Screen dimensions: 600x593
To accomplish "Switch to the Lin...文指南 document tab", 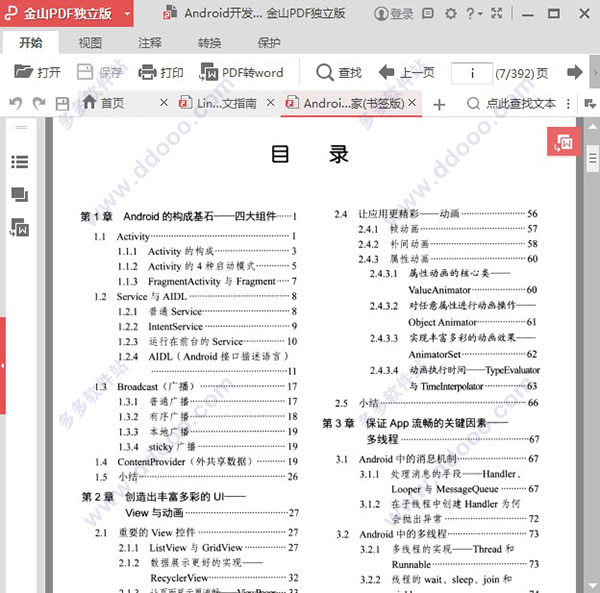I will 218,103.
